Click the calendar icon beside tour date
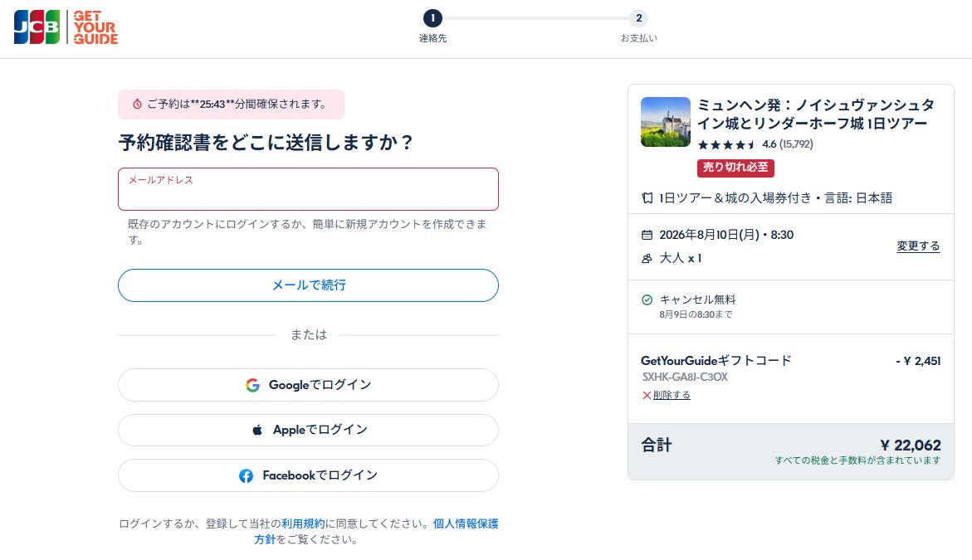This screenshot has width=972, height=560. pyautogui.click(x=647, y=235)
